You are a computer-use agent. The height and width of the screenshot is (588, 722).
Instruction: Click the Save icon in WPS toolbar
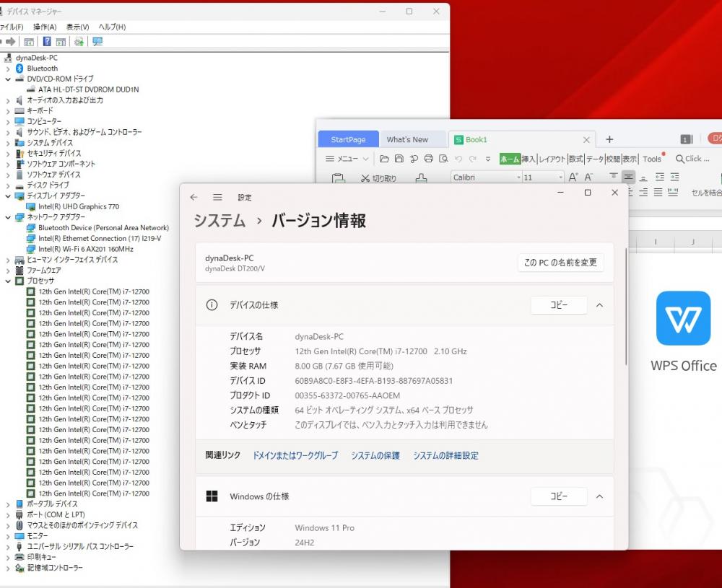click(399, 159)
